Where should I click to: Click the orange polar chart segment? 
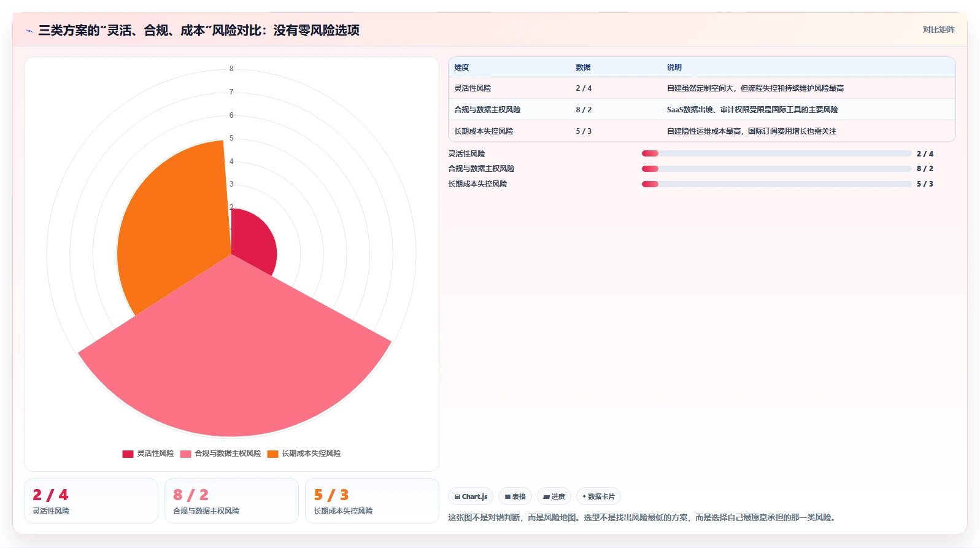click(x=175, y=227)
